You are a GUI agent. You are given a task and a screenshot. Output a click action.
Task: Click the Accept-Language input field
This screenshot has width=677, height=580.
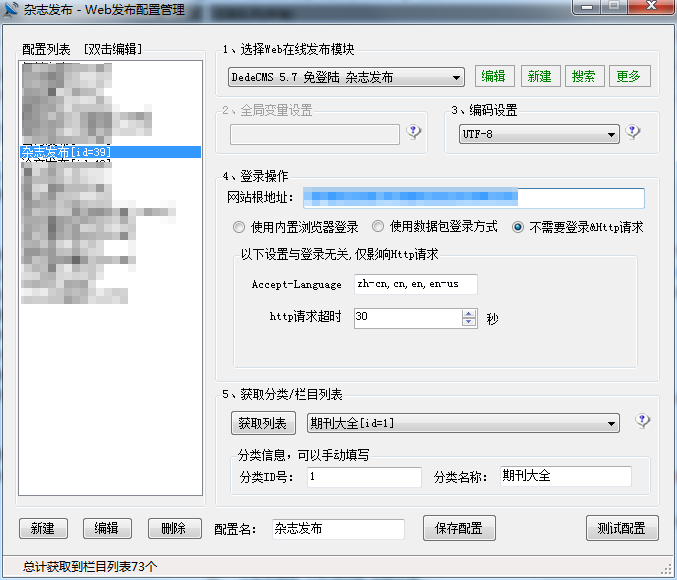tap(415, 284)
